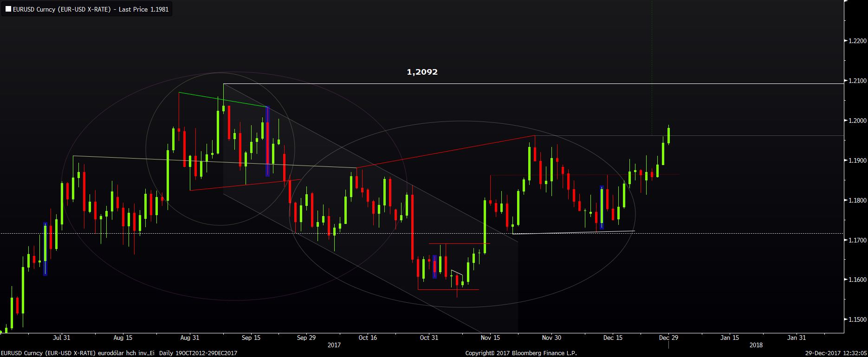Click the 'Oct 31' date axis label
The height and width of the screenshot is (357, 868).
coord(429,338)
